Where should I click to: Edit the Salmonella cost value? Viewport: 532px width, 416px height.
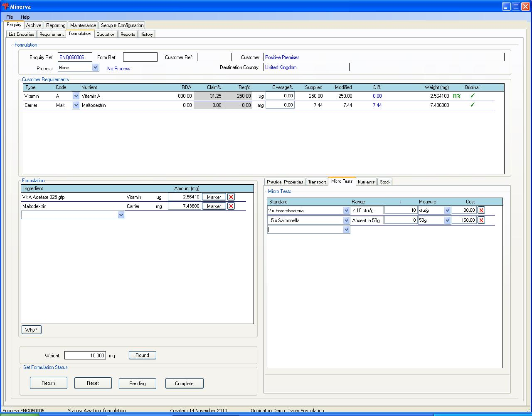[x=464, y=220]
